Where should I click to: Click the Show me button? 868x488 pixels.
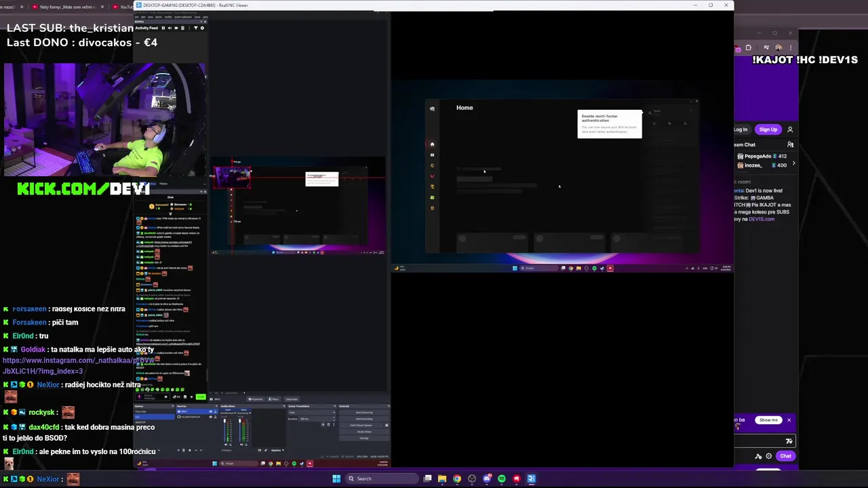(x=768, y=420)
